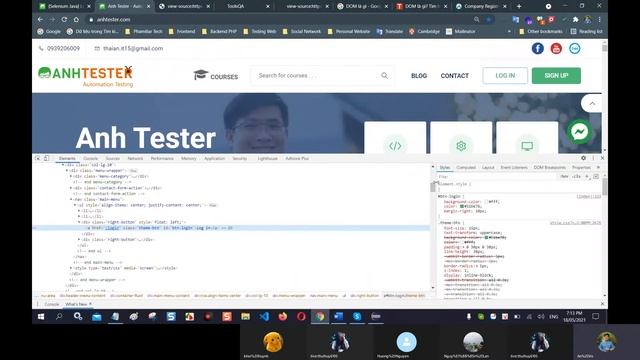640x360 pixels.
Task: Click Chrome home button
Action: [76, 19]
